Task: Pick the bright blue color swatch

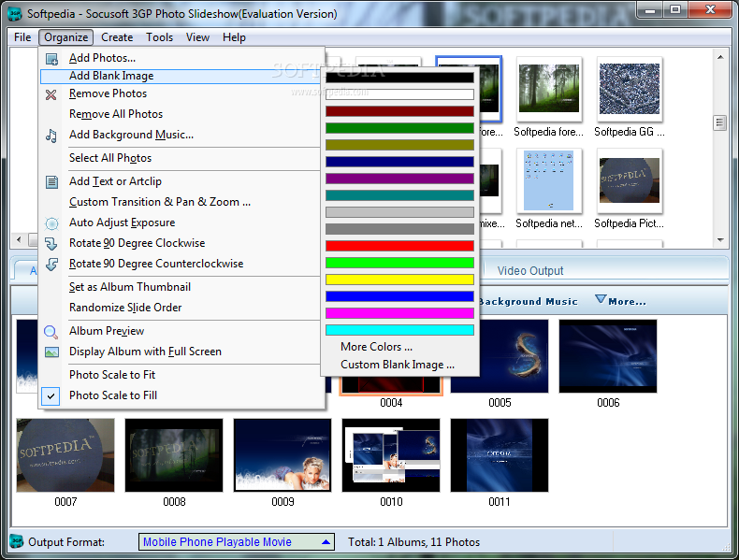Action: (x=399, y=296)
